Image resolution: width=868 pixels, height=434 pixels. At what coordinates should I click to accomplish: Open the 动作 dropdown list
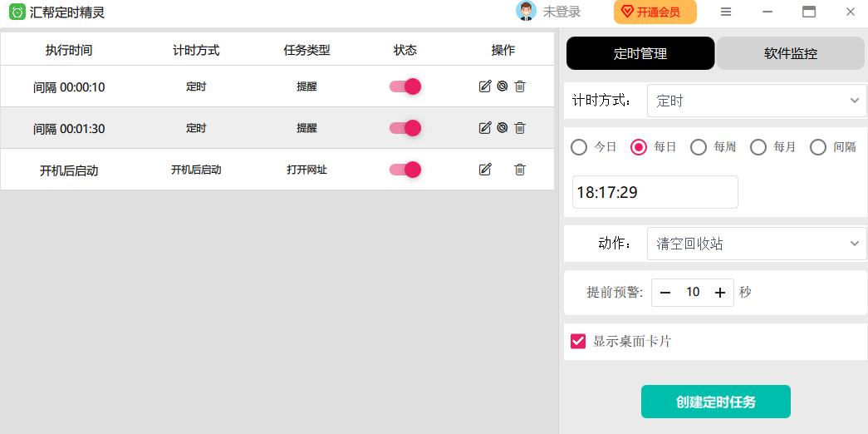756,244
